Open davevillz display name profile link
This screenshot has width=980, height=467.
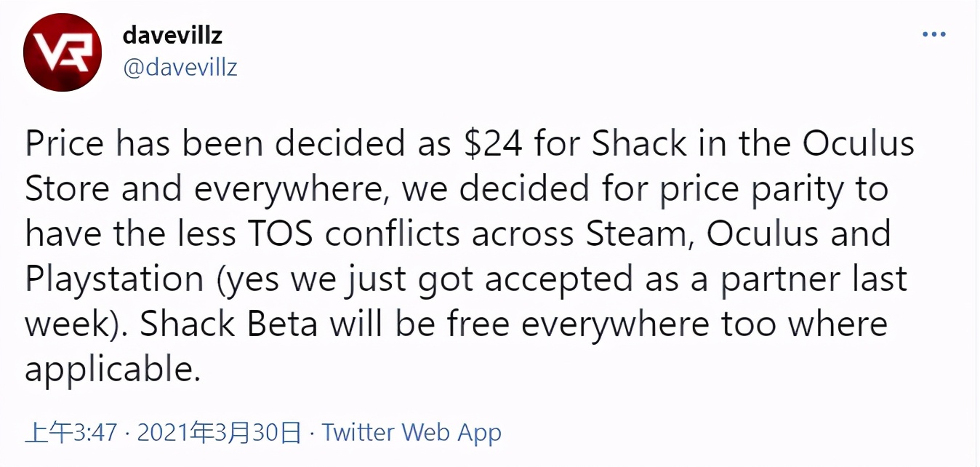(x=172, y=35)
